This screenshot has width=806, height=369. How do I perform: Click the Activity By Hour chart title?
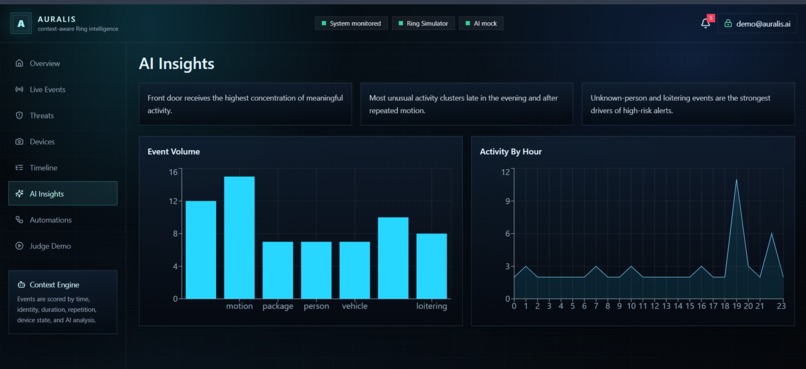pyautogui.click(x=510, y=152)
